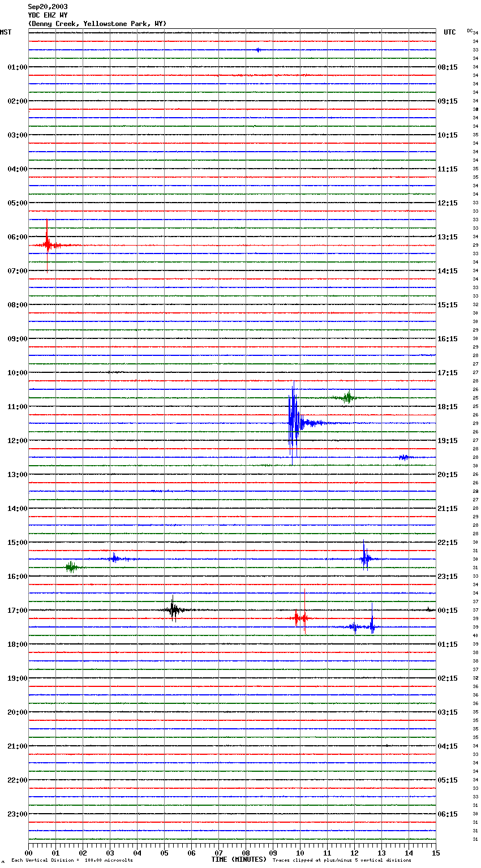Click the UTC column header
The image size is (481, 868).
450,32
